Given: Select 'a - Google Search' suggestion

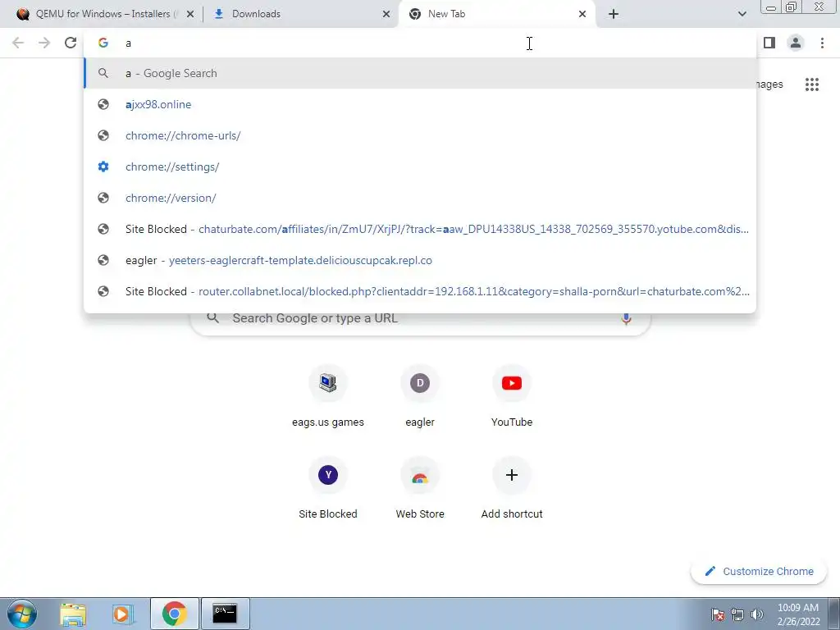Looking at the screenshot, I should pos(420,73).
